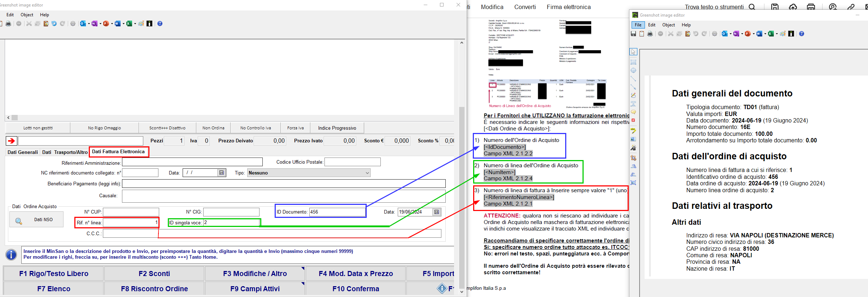This screenshot has width=868, height=297.
Task: Pick the speech bubble tool
Action: 633,112
